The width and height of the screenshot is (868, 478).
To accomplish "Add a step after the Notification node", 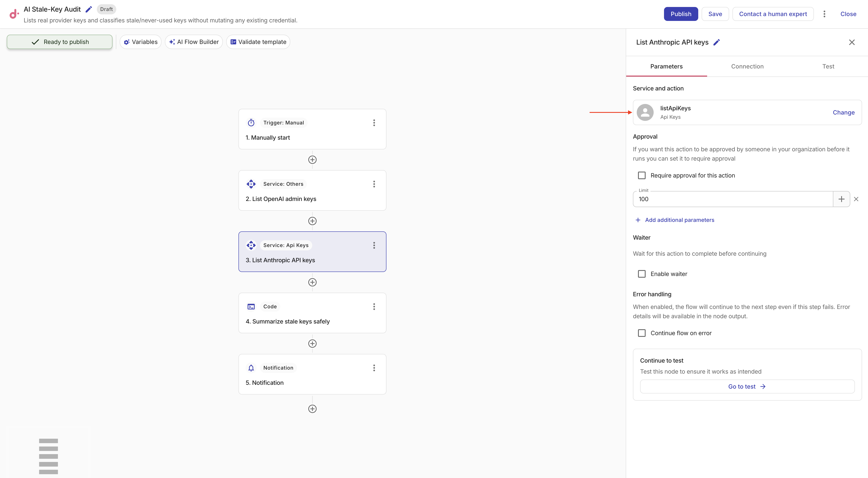I will tap(312, 409).
